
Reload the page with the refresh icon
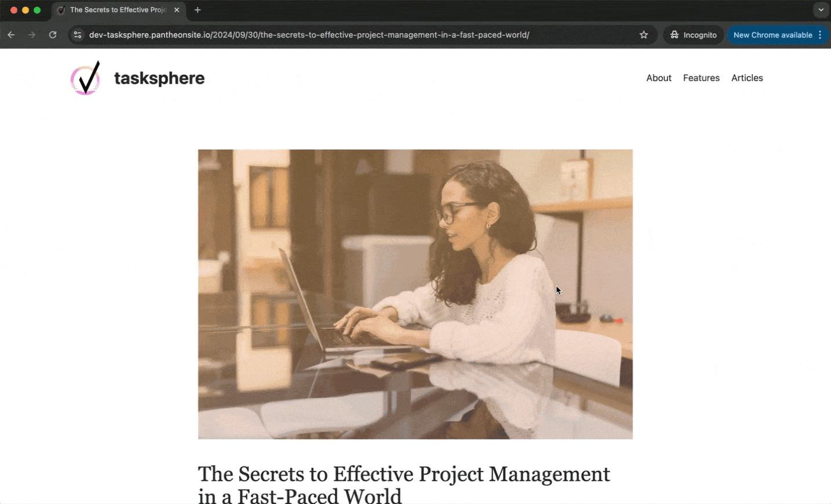(x=53, y=35)
